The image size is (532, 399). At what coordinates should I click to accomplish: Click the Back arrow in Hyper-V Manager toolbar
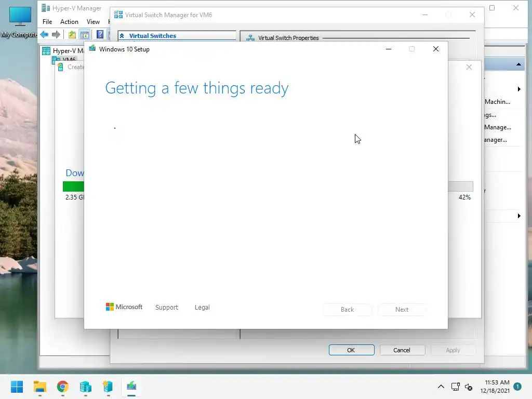44,34
